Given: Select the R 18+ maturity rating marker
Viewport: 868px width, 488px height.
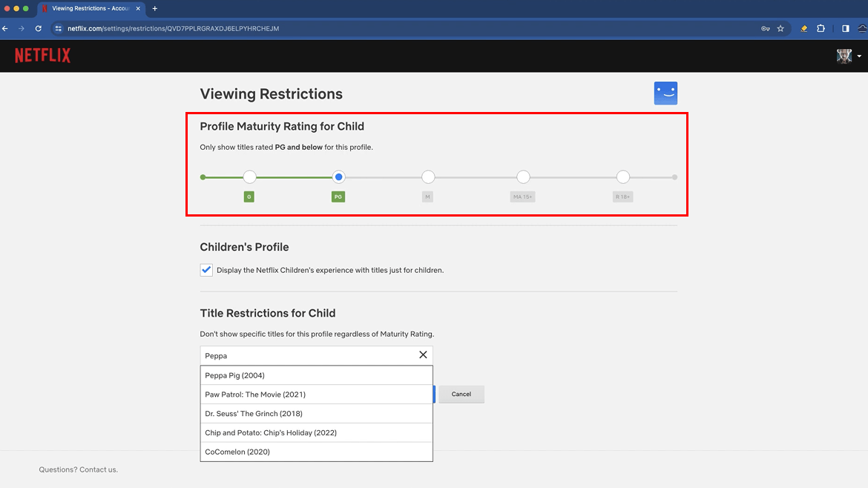Looking at the screenshot, I should [x=622, y=177].
